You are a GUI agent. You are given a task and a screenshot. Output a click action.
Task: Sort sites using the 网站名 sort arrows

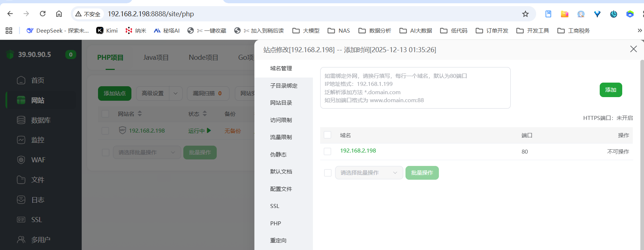140,114
